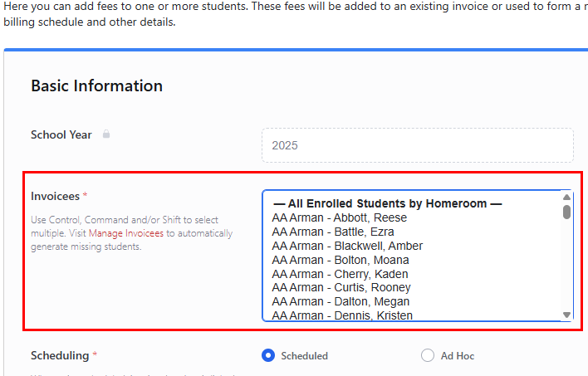This screenshot has height=376, width=588.
Task: Click the Ad Hoc label text
Action: click(x=458, y=355)
